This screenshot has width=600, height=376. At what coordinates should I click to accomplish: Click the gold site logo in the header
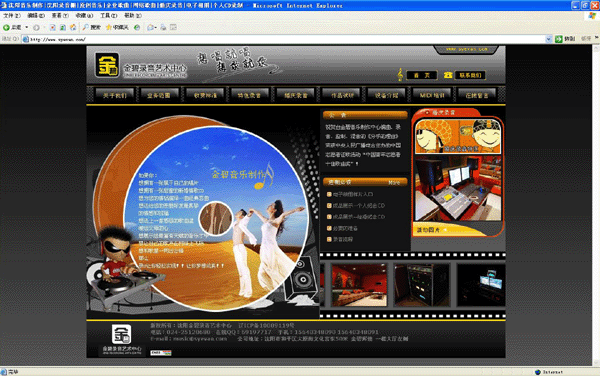[107, 65]
